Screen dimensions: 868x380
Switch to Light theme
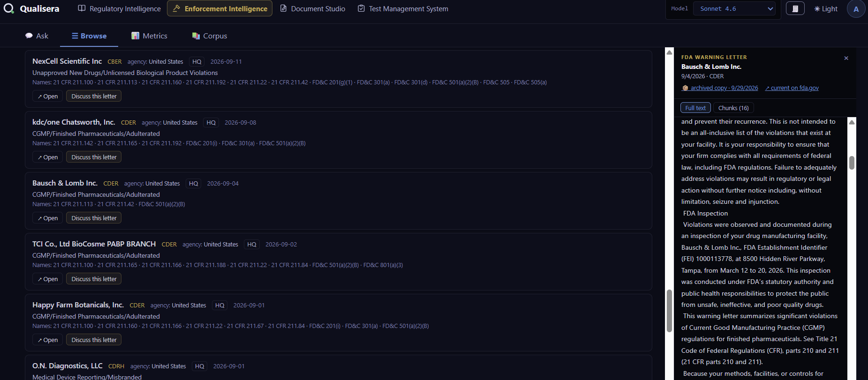tap(826, 8)
